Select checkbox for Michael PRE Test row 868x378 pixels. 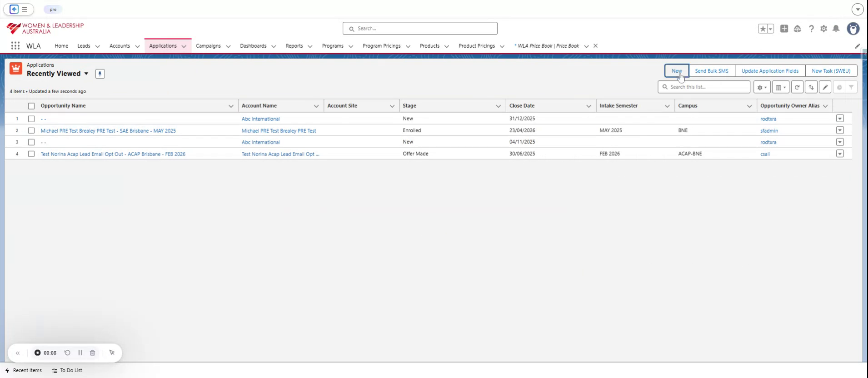point(31,130)
